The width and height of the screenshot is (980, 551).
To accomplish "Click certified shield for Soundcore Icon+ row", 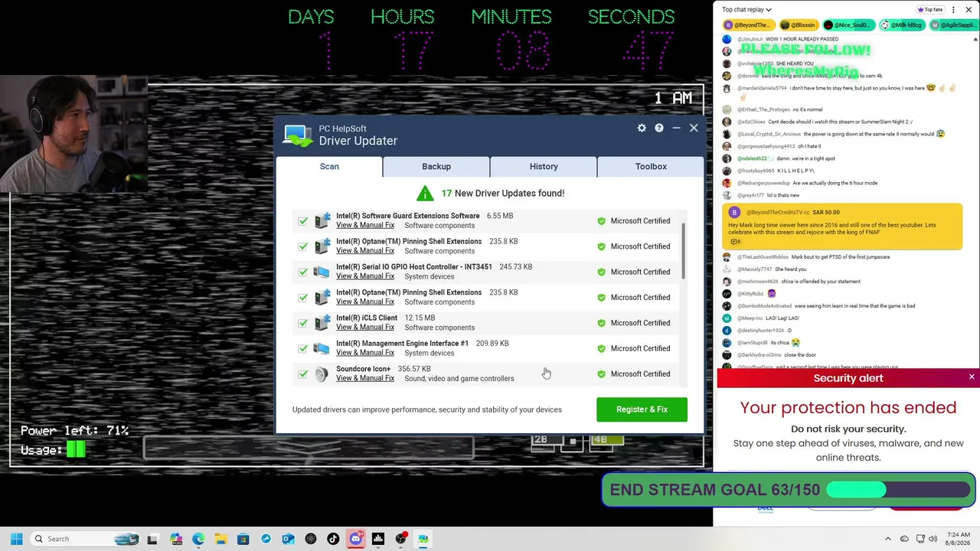I will [x=601, y=374].
